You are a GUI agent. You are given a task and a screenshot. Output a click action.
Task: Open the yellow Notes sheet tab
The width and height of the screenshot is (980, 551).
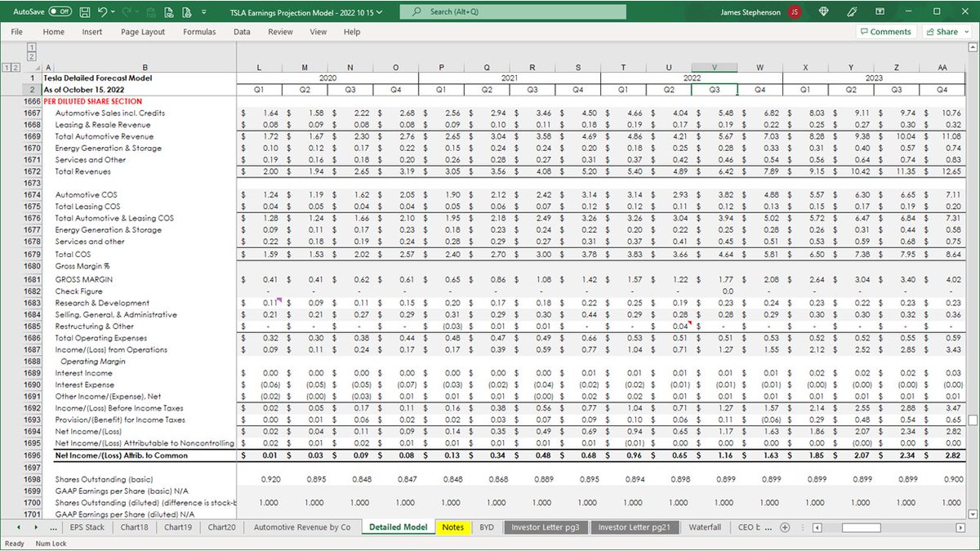coord(453,527)
